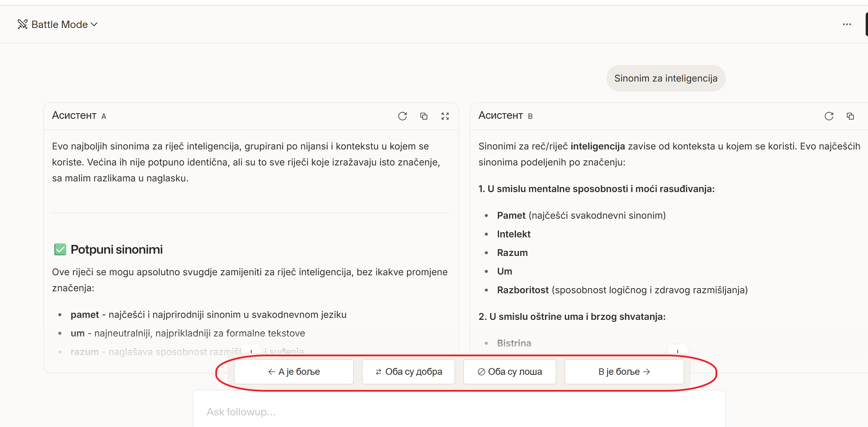Click the green checkmark beside Potpuni sinonimi
This screenshot has width=868, height=427.
(x=60, y=249)
